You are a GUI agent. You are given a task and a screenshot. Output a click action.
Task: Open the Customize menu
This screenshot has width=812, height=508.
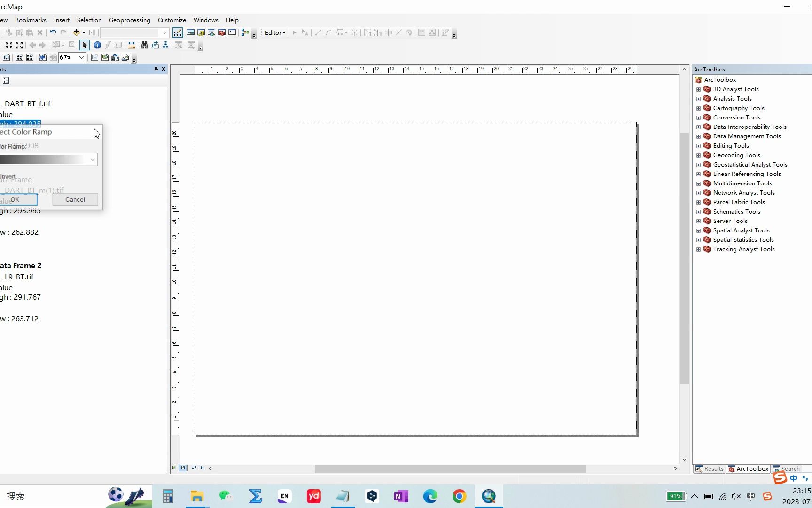[x=172, y=20]
